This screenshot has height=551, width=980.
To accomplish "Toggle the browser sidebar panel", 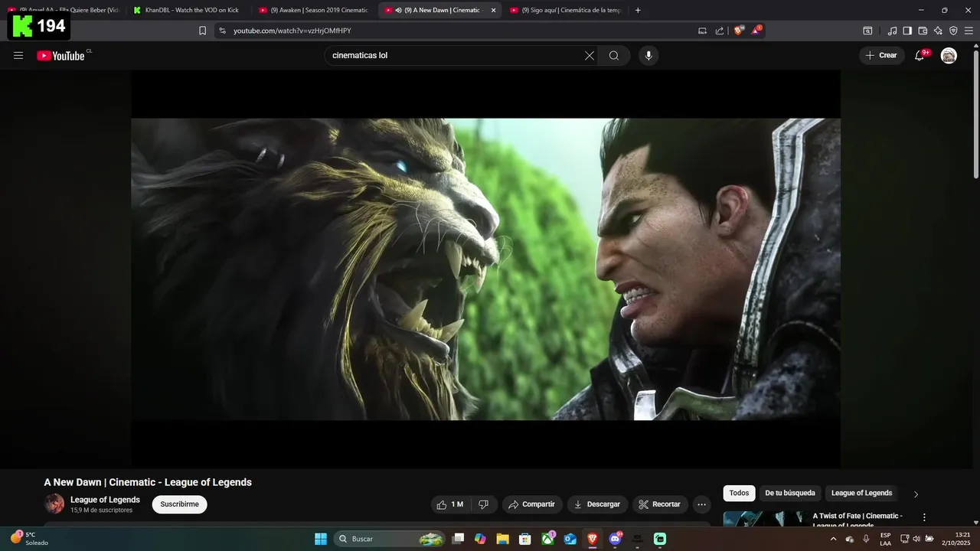I will pyautogui.click(x=907, y=31).
